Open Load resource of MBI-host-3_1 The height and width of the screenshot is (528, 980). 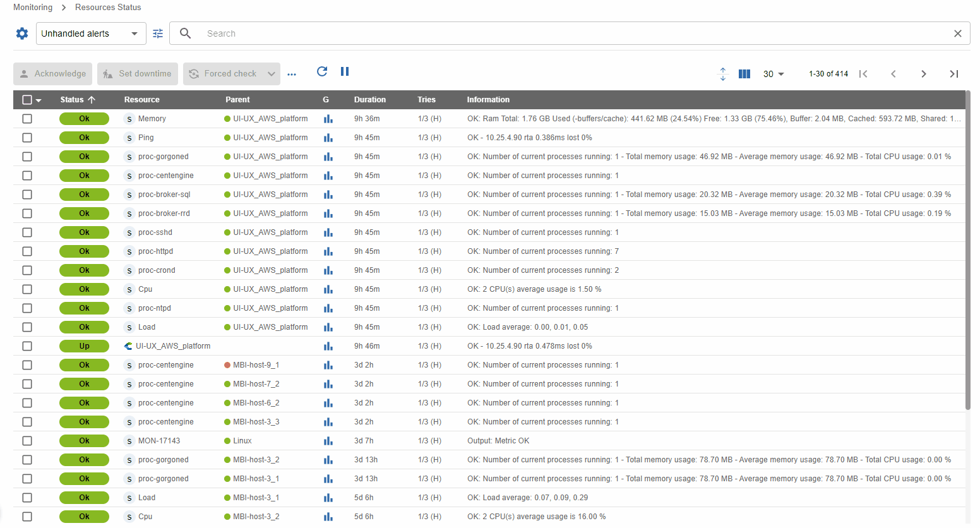pyautogui.click(x=146, y=498)
